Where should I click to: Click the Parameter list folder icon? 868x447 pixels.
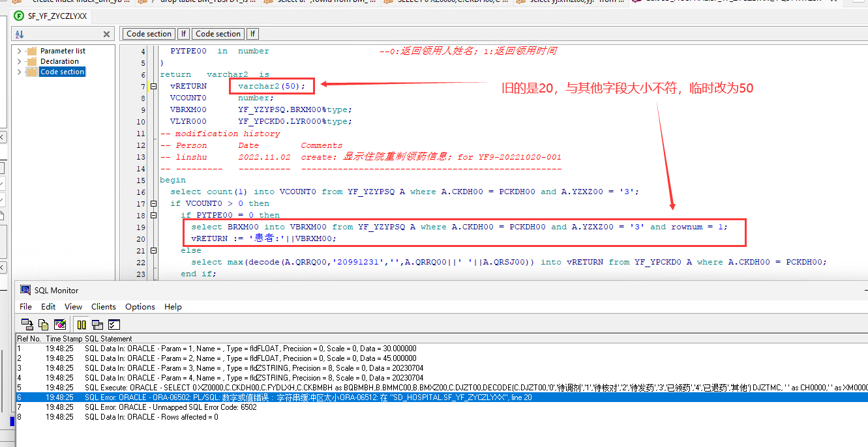click(31, 51)
